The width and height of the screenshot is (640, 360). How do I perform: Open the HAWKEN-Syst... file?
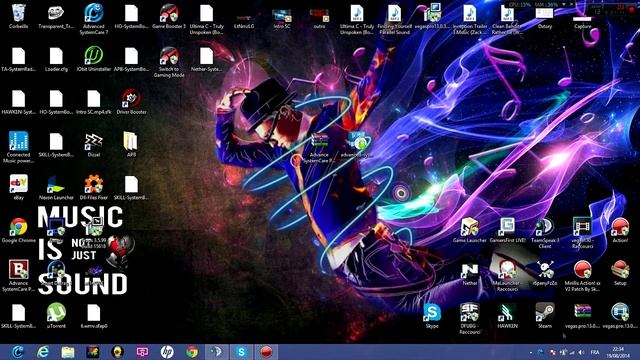click(18, 102)
